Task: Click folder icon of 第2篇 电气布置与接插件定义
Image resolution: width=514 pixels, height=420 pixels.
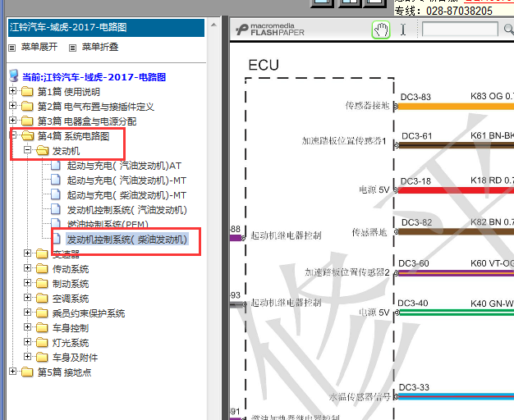Action: coord(27,106)
